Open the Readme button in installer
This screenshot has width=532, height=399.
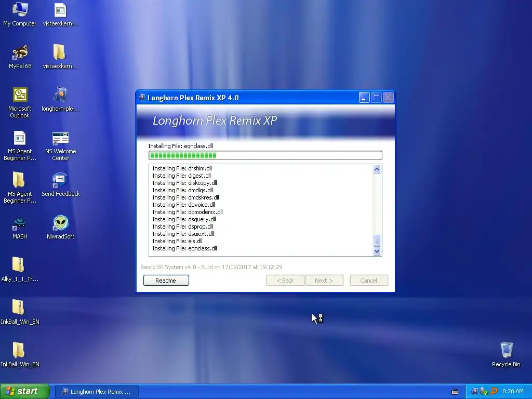point(166,280)
